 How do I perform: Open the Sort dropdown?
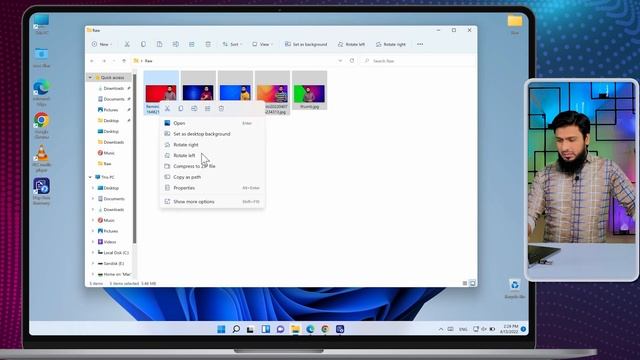232,44
